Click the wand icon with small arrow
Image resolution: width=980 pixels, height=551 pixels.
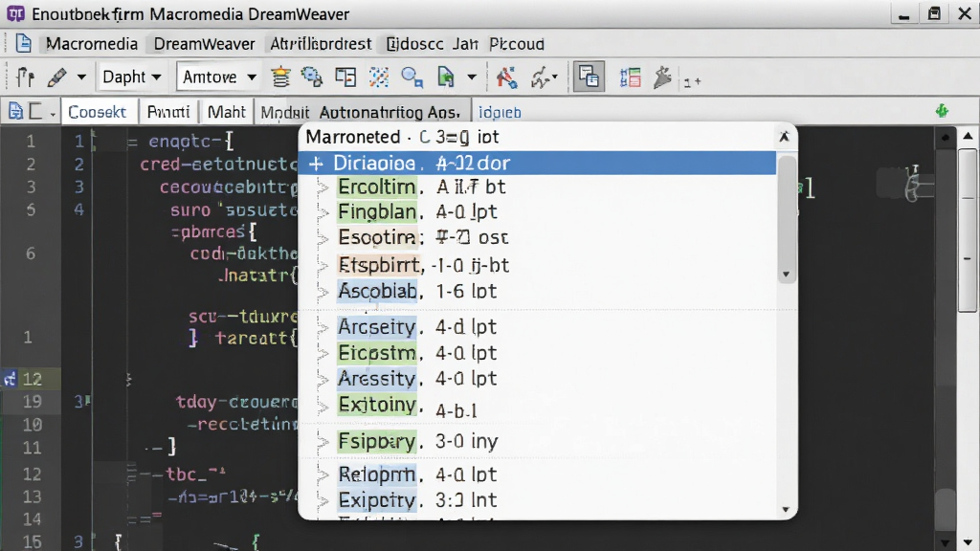pos(544,77)
